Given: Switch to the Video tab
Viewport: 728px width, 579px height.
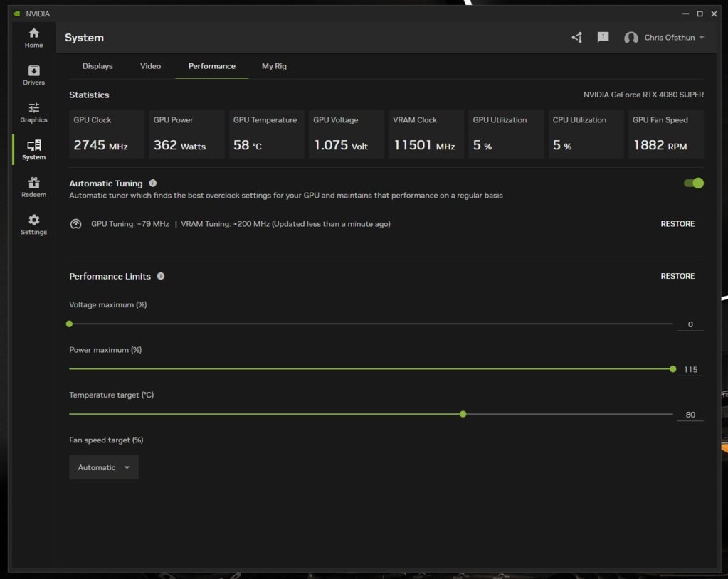Looking at the screenshot, I should 150,66.
